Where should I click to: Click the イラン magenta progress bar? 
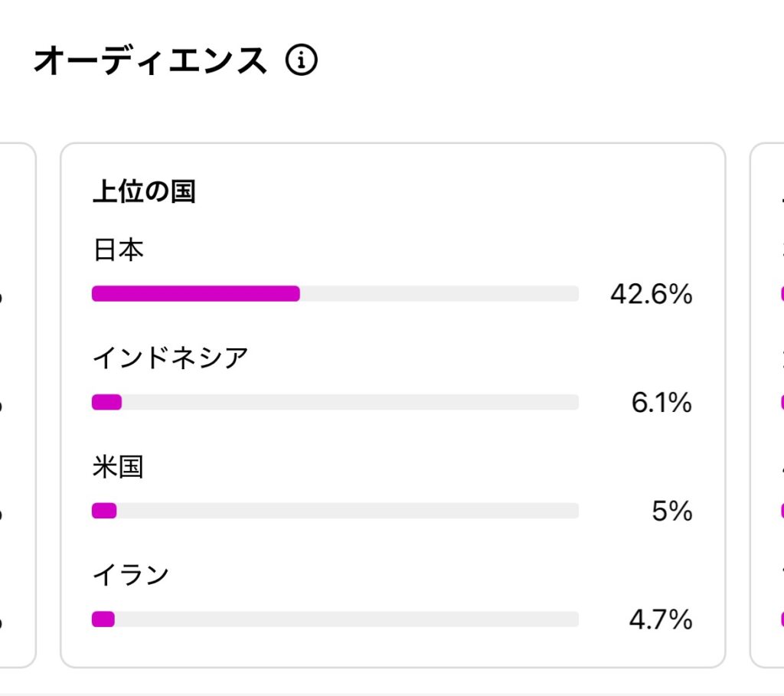click(103, 619)
